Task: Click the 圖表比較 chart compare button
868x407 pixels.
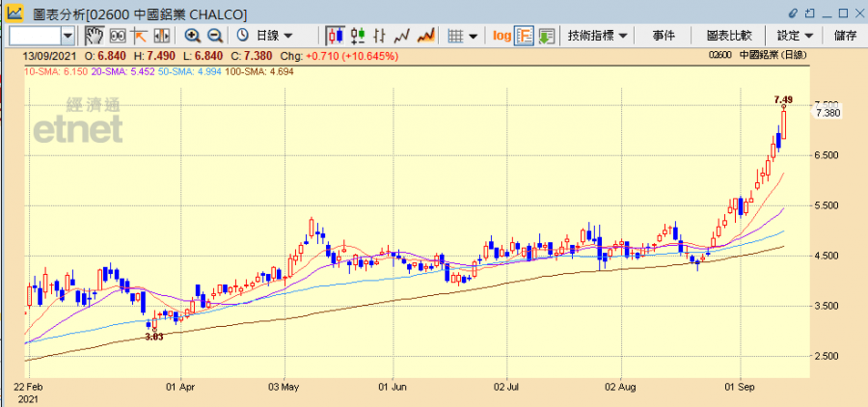Action: 729,36
